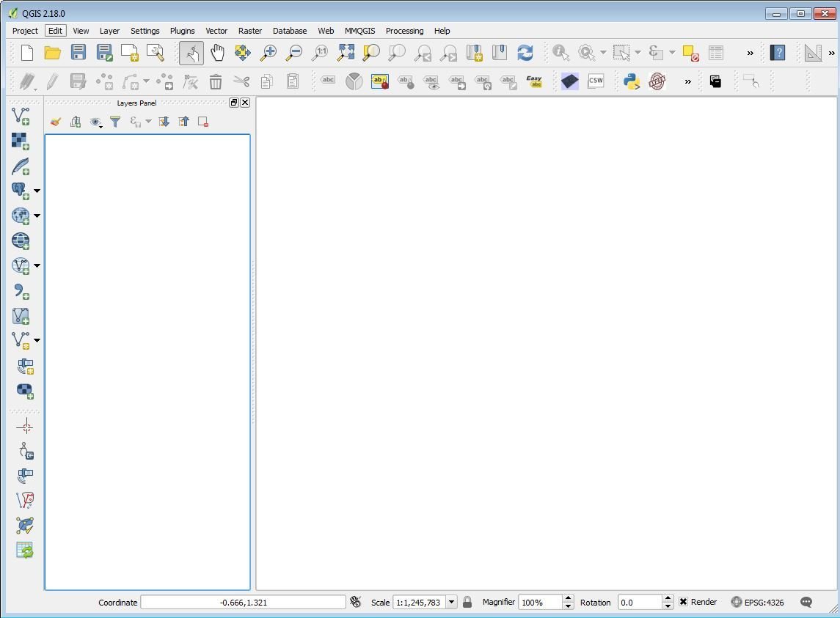Float the Layers Panel dock

[x=234, y=103]
